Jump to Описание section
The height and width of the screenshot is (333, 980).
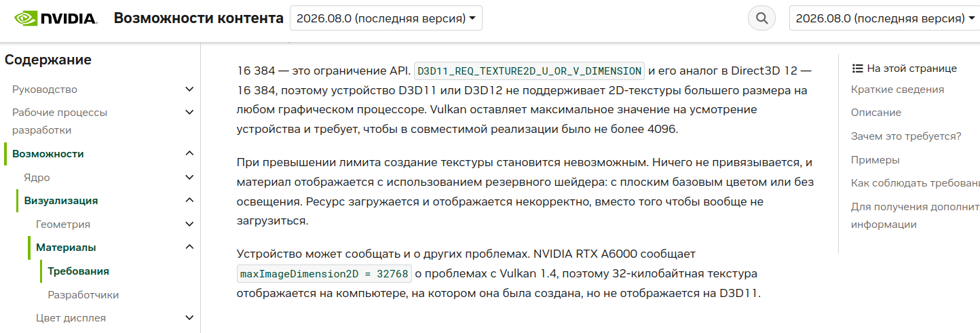(x=876, y=113)
